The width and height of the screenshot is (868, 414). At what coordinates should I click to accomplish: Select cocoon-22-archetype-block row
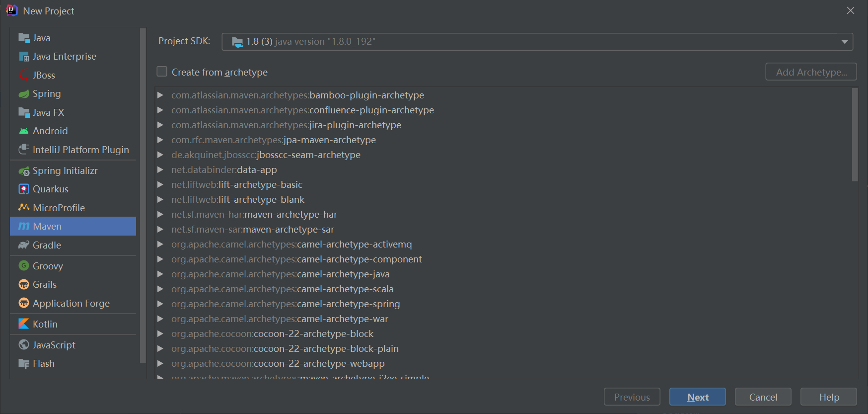pos(503,333)
